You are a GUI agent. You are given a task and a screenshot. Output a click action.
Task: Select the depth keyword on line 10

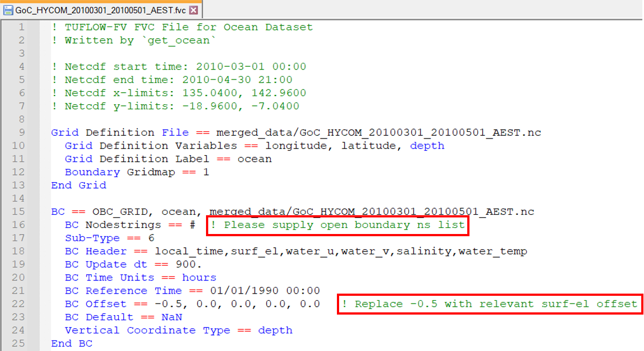tap(428, 145)
